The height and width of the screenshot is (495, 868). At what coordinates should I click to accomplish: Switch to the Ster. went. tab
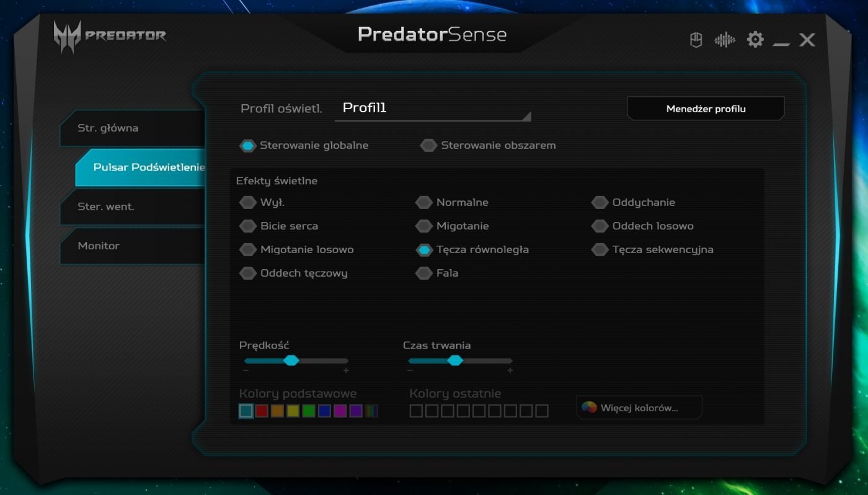click(x=132, y=207)
